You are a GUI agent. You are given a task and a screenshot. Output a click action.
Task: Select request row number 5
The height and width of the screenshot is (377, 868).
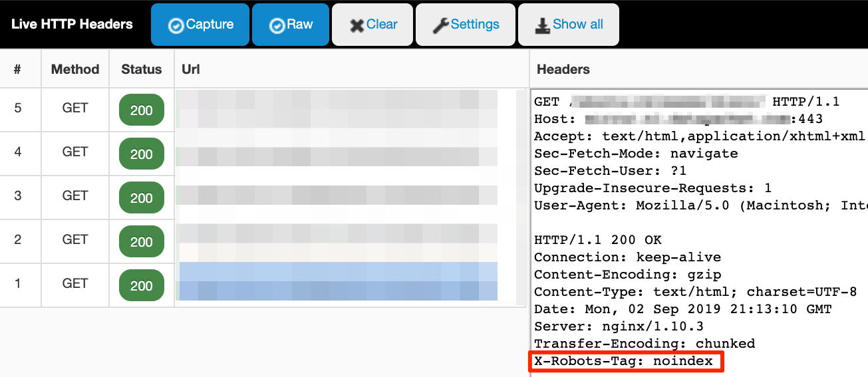18,108
